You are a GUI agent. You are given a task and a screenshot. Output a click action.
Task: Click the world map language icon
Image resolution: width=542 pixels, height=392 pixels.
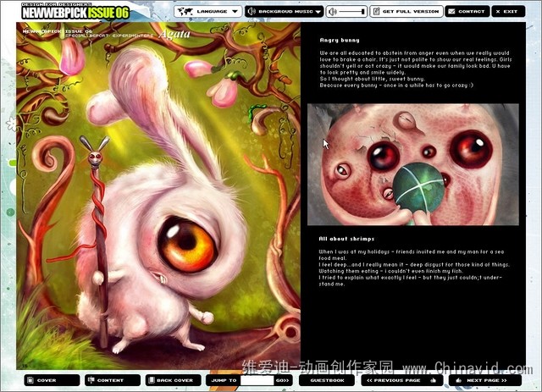tap(185, 11)
